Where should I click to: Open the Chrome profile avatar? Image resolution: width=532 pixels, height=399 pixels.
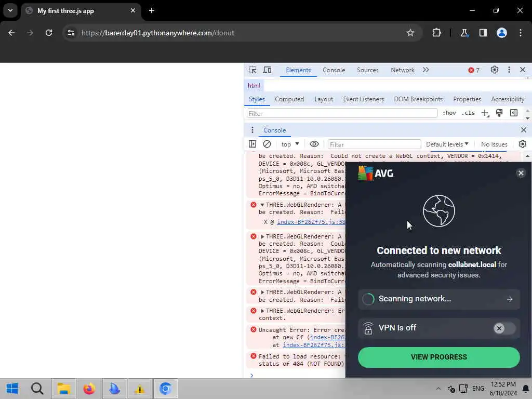[502, 33]
